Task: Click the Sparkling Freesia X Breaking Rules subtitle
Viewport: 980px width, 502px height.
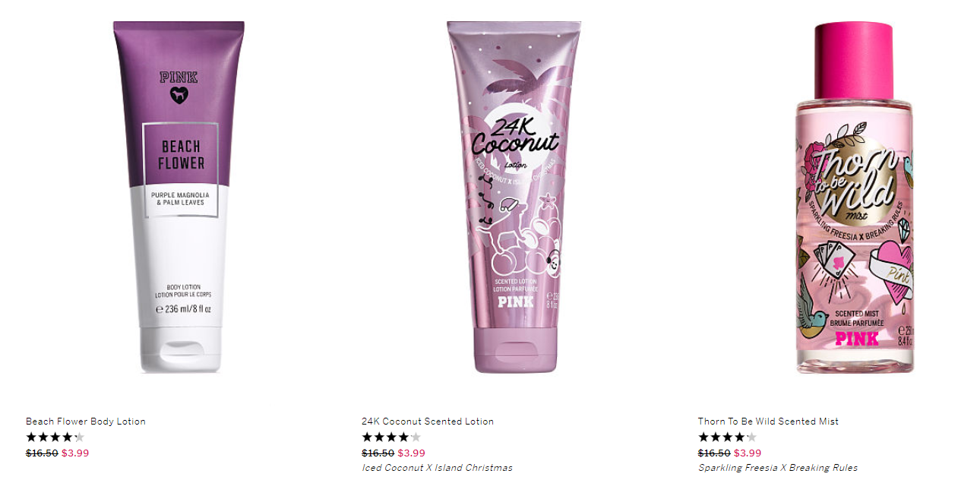Action: pos(778,468)
